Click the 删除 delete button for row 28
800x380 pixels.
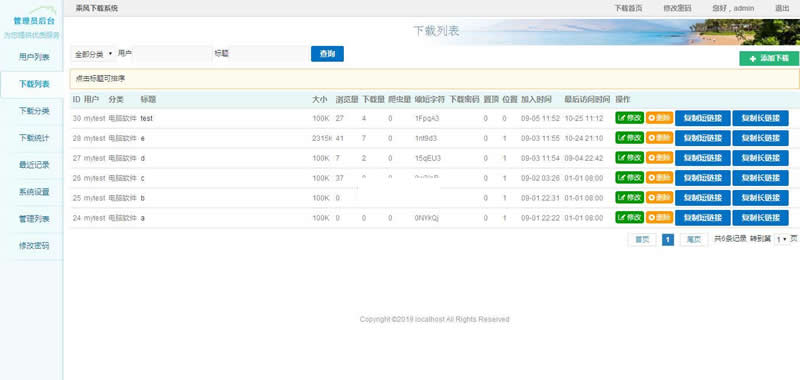pyautogui.click(x=659, y=138)
